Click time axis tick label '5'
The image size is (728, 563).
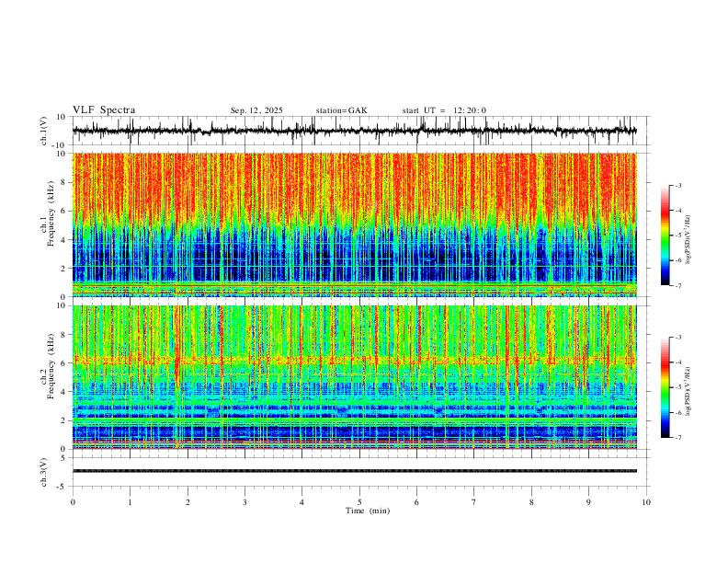click(x=359, y=502)
